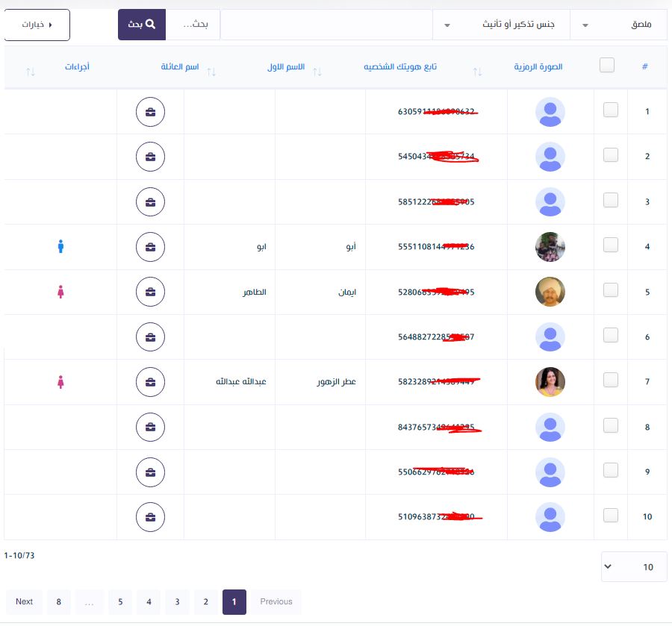This screenshot has width=672, height=626.
Task: Sort by اسم العائلة column arrows
Action: tap(211, 72)
